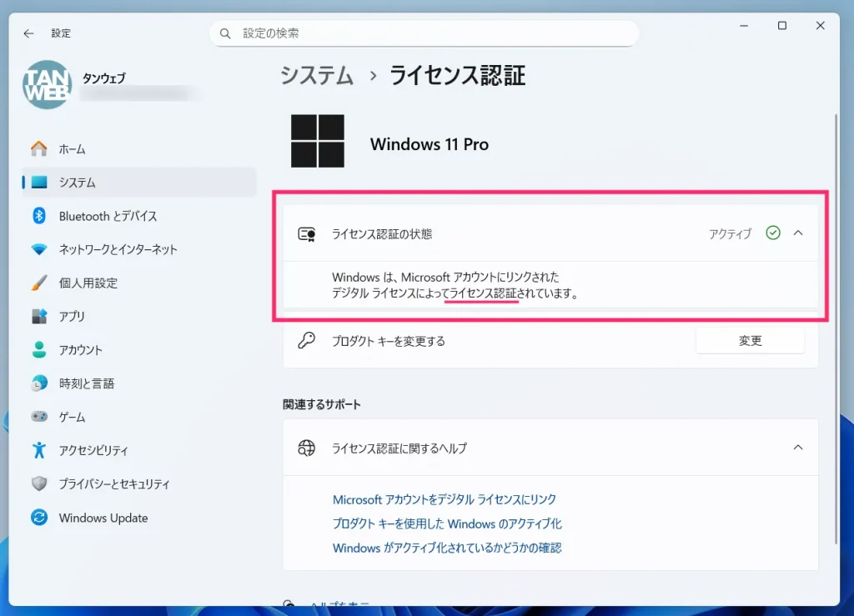Click the システム breadcrumb link
This screenshot has width=854, height=616.
coord(317,75)
